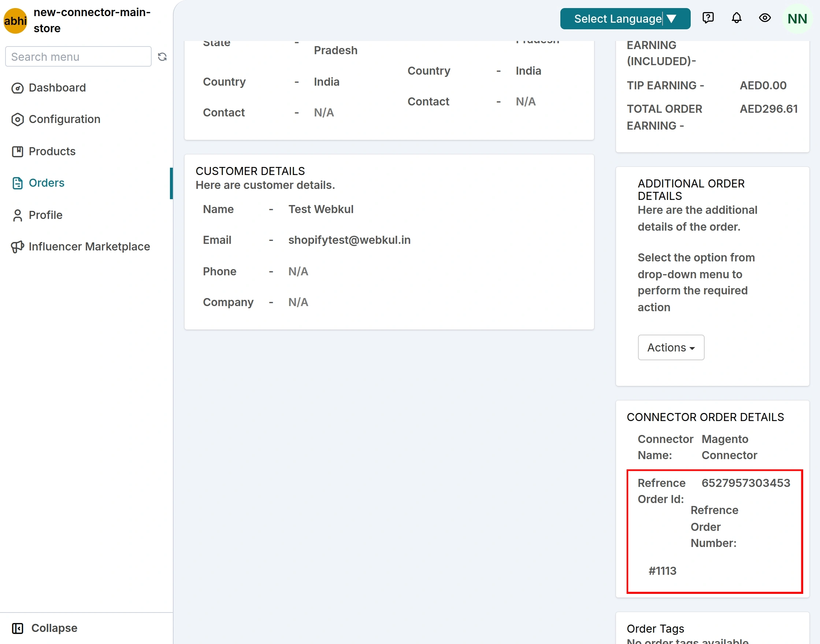Click the Order Tags heading
Image resolution: width=820 pixels, height=644 pixels.
click(x=655, y=629)
